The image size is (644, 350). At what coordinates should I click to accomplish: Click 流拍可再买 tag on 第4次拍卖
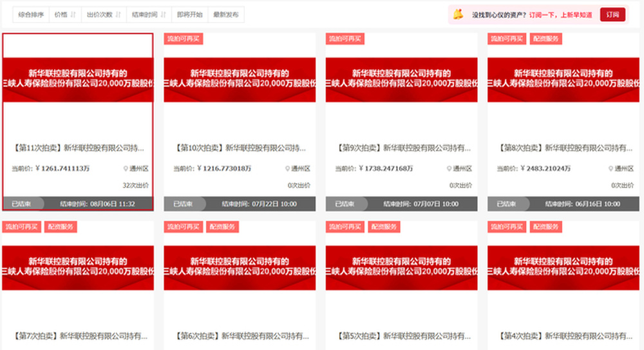coord(507,227)
